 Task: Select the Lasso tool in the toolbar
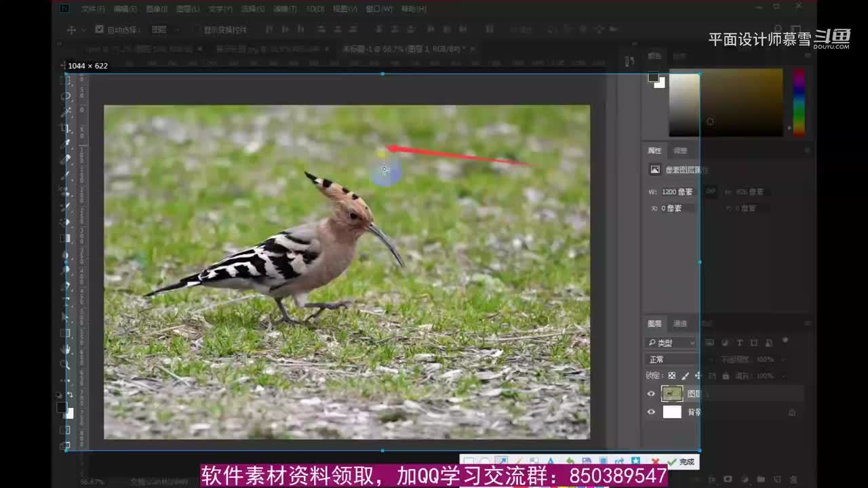pyautogui.click(x=66, y=96)
